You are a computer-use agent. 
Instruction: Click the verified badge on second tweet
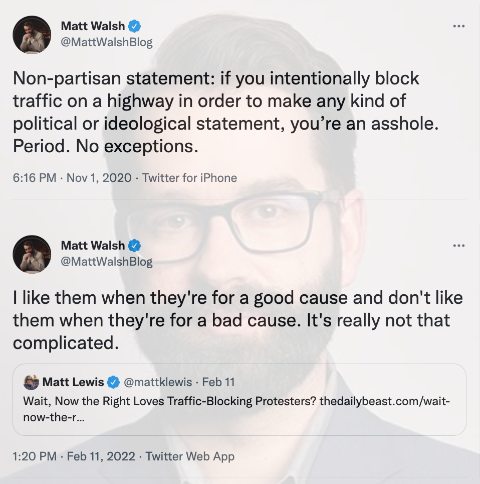[x=134, y=246]
